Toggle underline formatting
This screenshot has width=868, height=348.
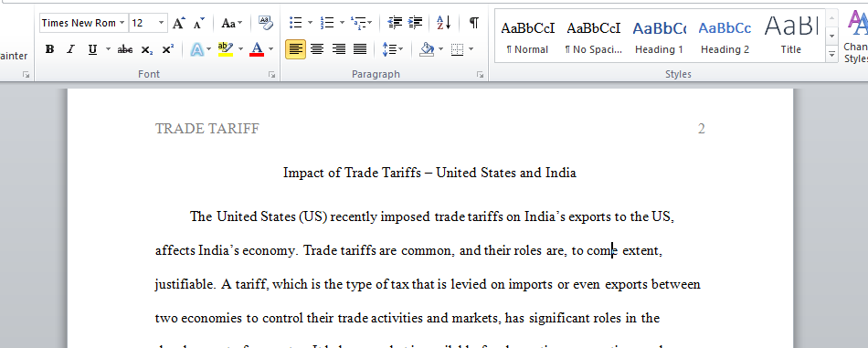[x=92, y=49]
